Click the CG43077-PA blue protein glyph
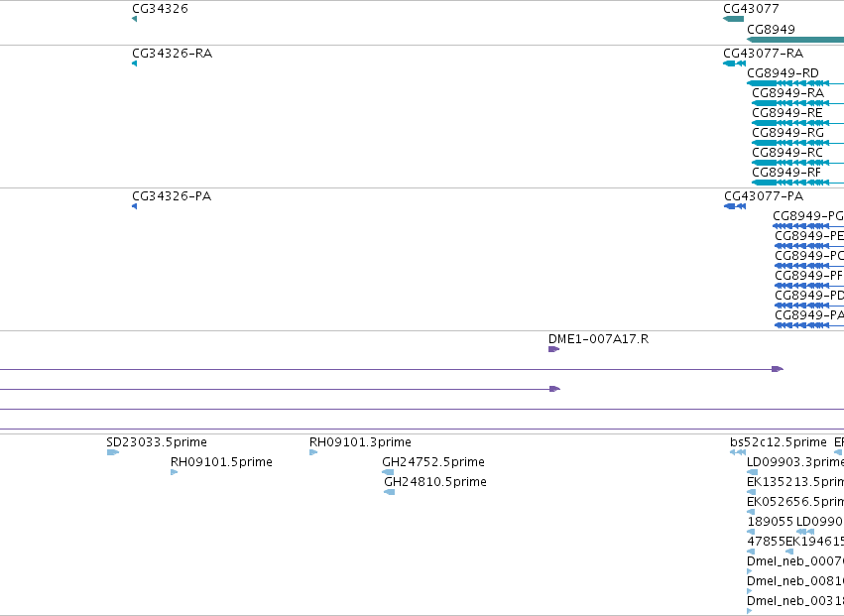The width and height of the screenshot is (844, 616). point(735,206)
